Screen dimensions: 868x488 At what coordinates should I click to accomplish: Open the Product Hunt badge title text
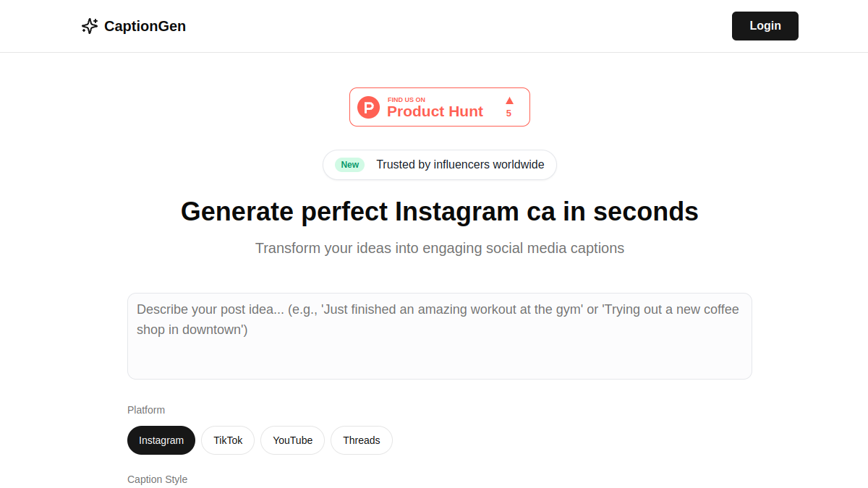435,111
